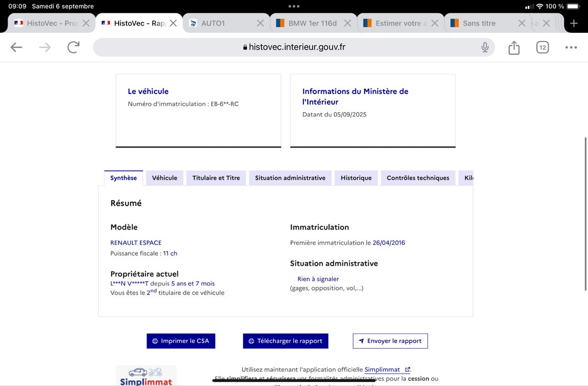Click the Télécharger le rapport button
588x386 pixels.
click(285, 341)
